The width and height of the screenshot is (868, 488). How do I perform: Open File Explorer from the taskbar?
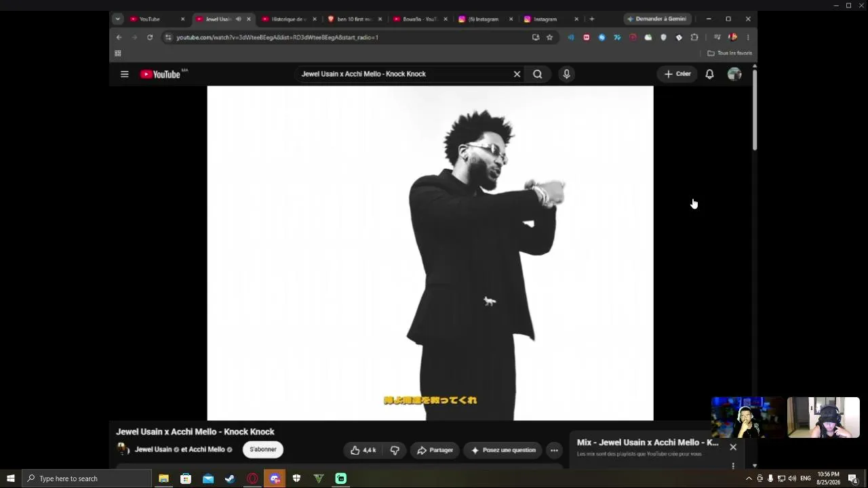click(x=163, y=479)
